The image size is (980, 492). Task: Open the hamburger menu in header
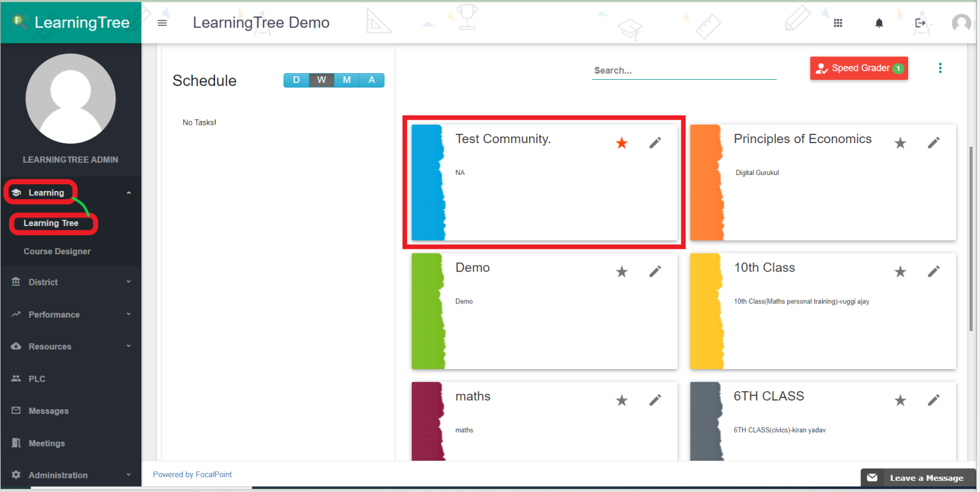162,23
